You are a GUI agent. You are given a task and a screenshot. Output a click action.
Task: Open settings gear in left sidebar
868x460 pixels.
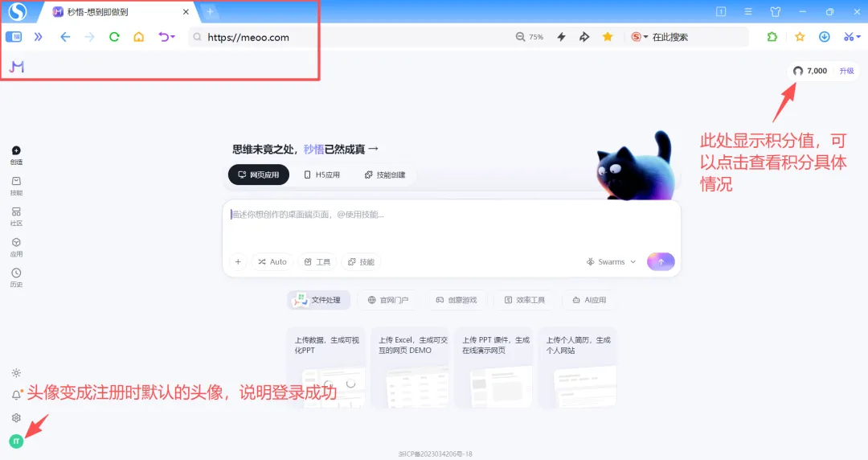pyautogui.click(x=16, y=418)
